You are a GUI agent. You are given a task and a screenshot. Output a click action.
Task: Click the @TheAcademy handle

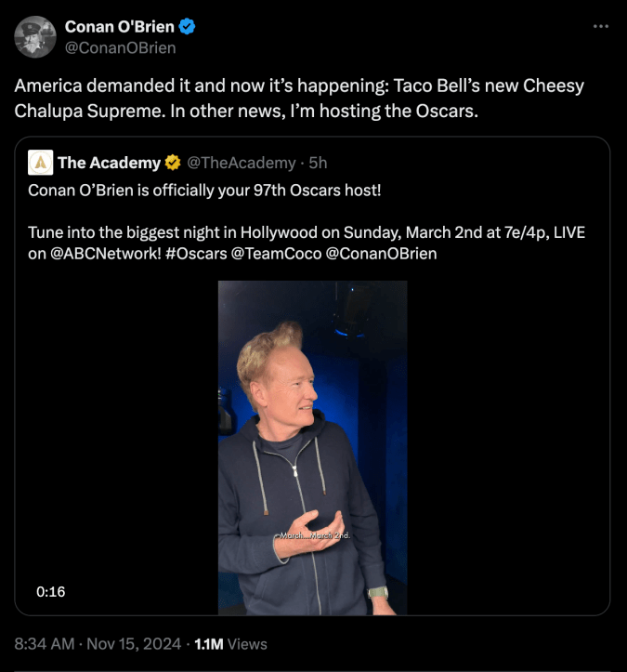tap(242, 164)
